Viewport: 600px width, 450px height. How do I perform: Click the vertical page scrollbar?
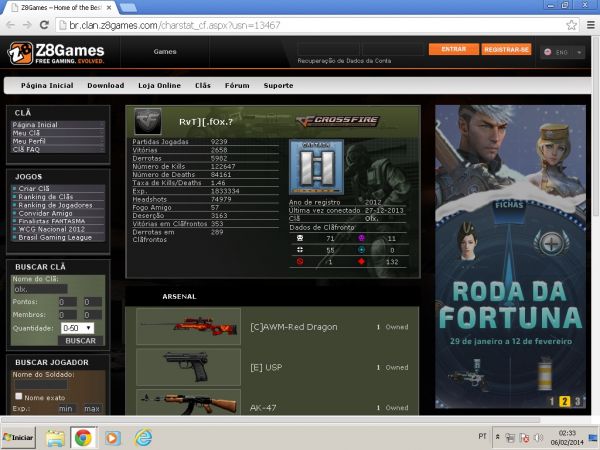tap(596, 126)
